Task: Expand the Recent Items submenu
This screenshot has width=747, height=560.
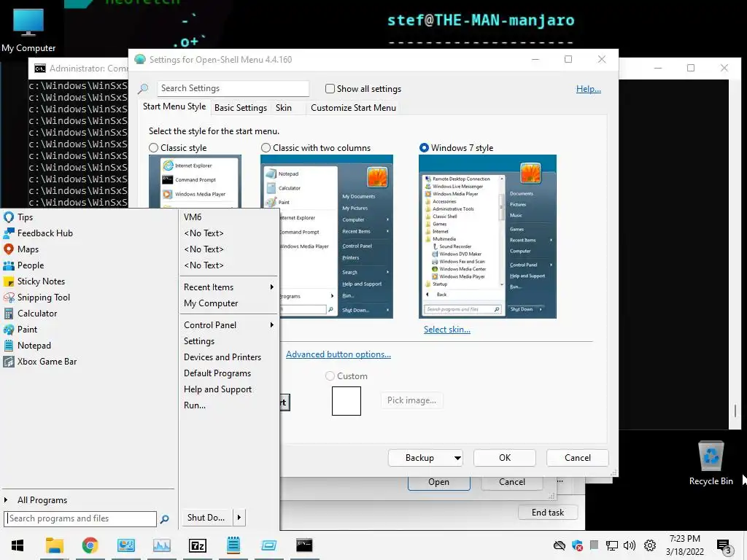Action: click(228, 287)
